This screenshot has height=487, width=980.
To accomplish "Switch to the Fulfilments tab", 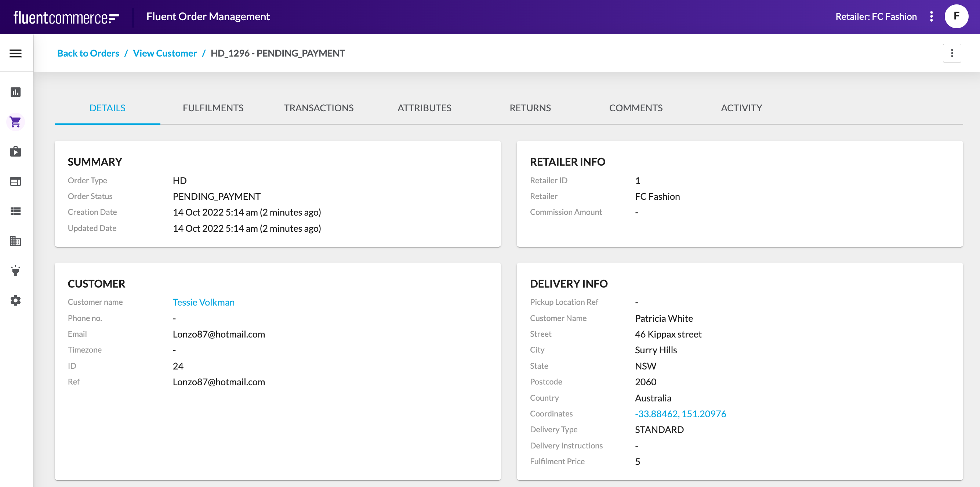I will point(213,108).
